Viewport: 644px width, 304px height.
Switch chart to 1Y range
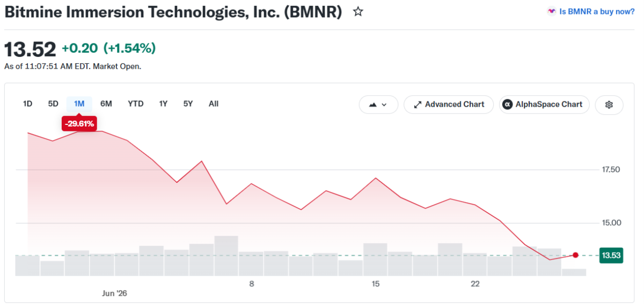163,104
